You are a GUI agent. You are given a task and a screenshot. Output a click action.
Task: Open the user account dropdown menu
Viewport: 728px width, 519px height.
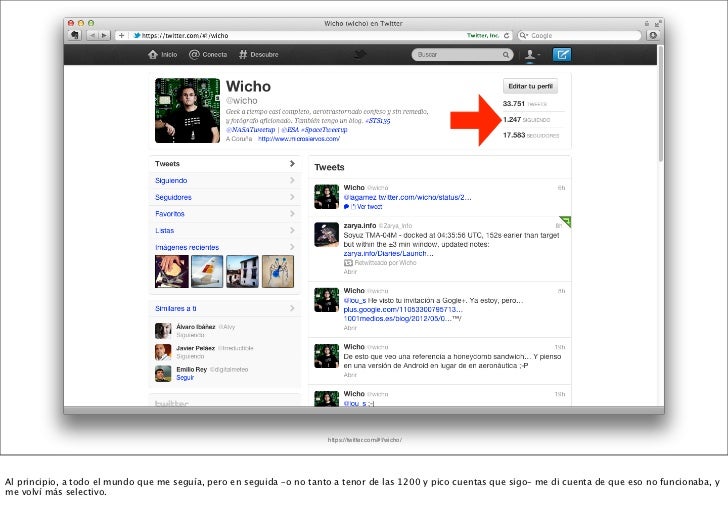[x=532, y=54]
